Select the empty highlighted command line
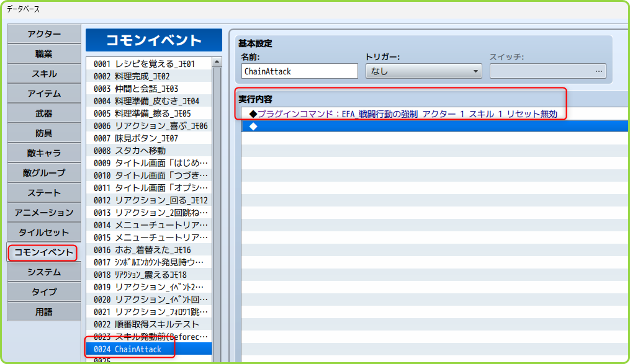630x364 pixels. [436, 127]
